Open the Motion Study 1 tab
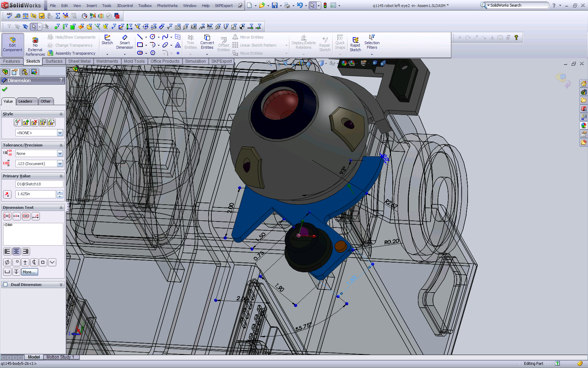This screenshot has width=588, height=368. [x=60, y=357]
